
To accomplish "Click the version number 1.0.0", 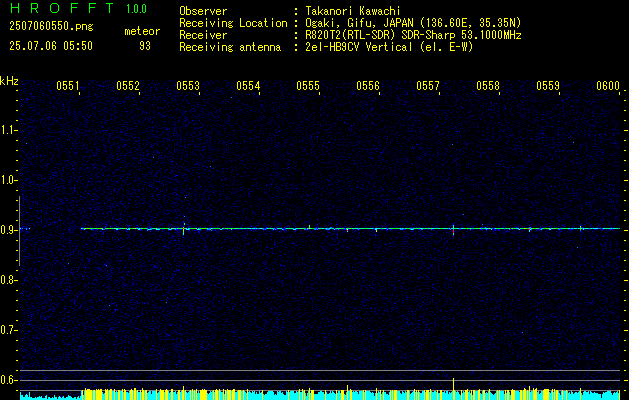I will click(136, 9).
